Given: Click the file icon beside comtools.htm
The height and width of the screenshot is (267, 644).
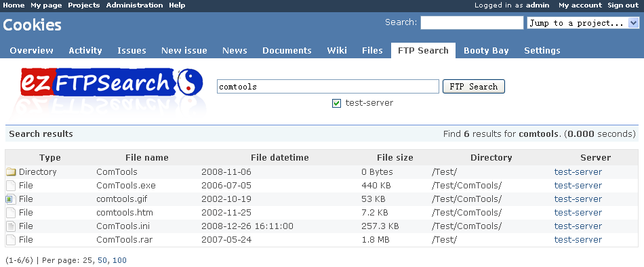Looking at the screenshot, I should coord(11,213).
